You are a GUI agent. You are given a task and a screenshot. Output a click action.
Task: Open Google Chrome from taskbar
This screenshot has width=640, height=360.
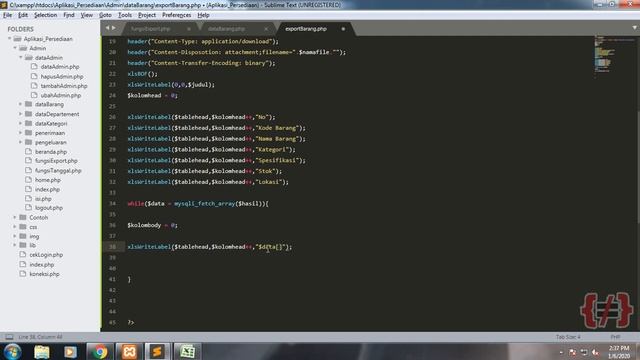click(99, 351)
